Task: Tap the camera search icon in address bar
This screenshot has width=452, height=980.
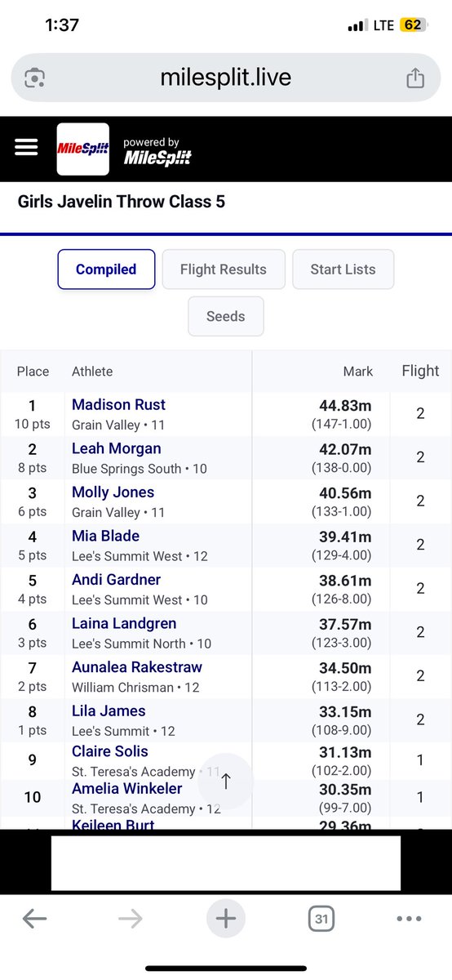Action: (34, 78)
